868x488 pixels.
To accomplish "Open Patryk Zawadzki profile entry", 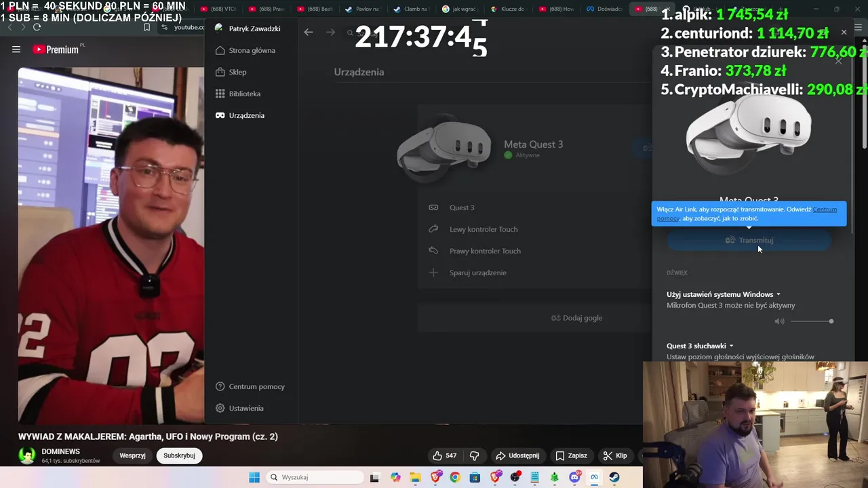I will [247, 28].
